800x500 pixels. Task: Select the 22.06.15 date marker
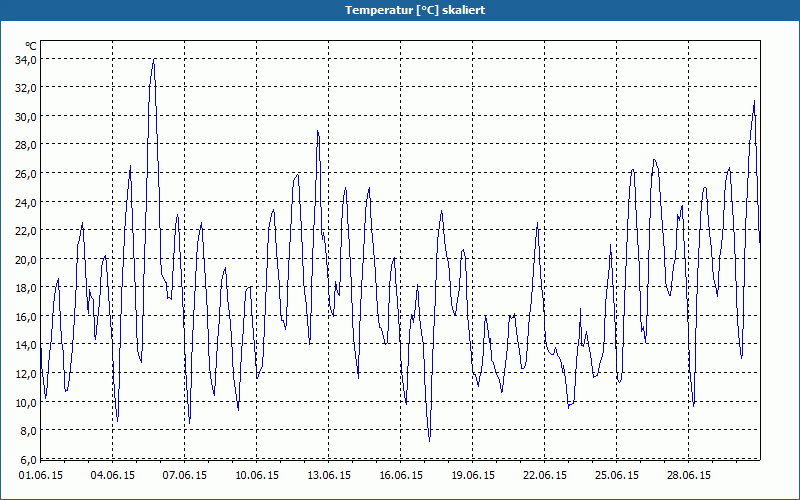click(x=545, y=475)
